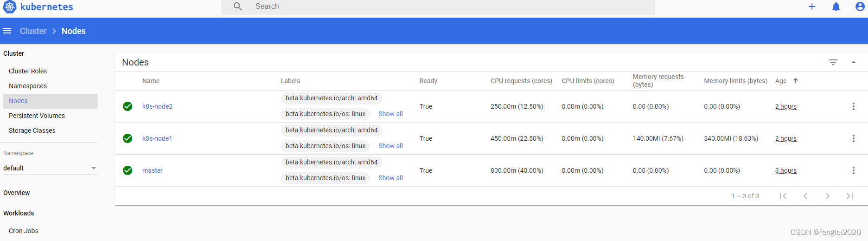Show all labels for master
Image resolution: width=868 pixels, height=241 pixels.
tap(390, 178)
